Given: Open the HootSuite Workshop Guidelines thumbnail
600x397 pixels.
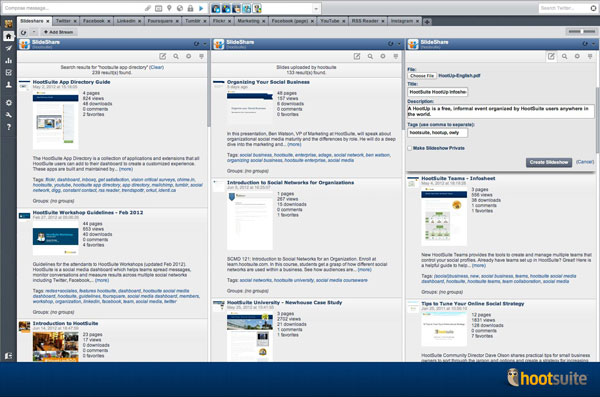Looking at the screenshot, I should pos(55,238).
